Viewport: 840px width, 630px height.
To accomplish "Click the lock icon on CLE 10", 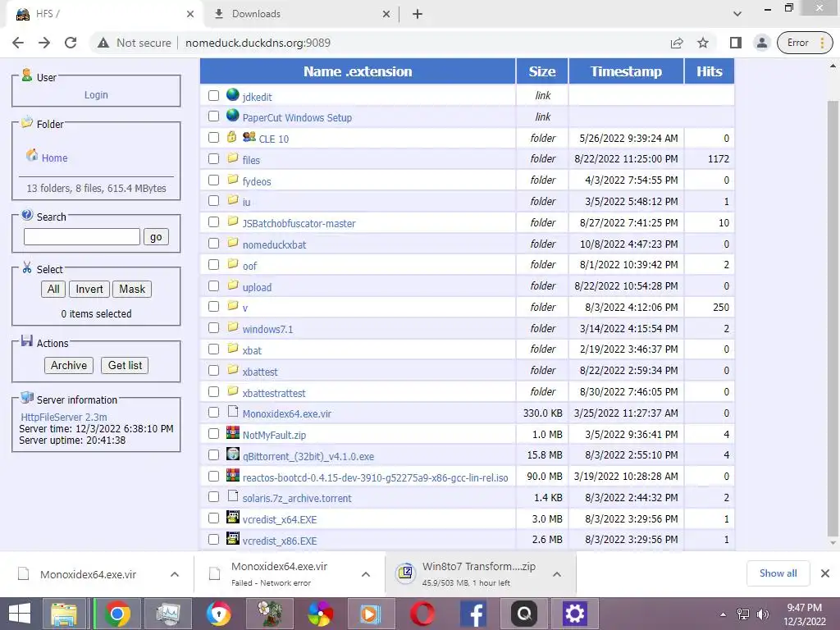I will (x=231, y=137).
